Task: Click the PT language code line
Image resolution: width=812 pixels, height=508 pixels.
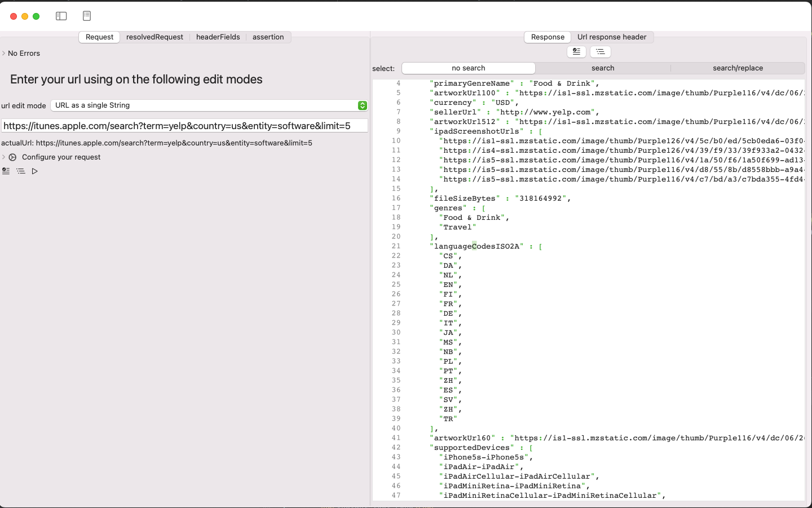Action: (x=451, y=371)
